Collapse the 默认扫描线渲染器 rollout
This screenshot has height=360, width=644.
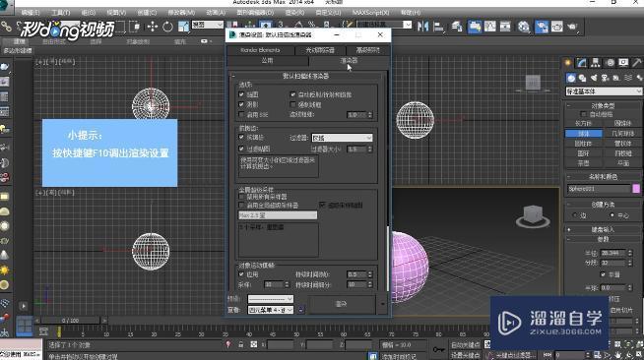click(306, 76)
